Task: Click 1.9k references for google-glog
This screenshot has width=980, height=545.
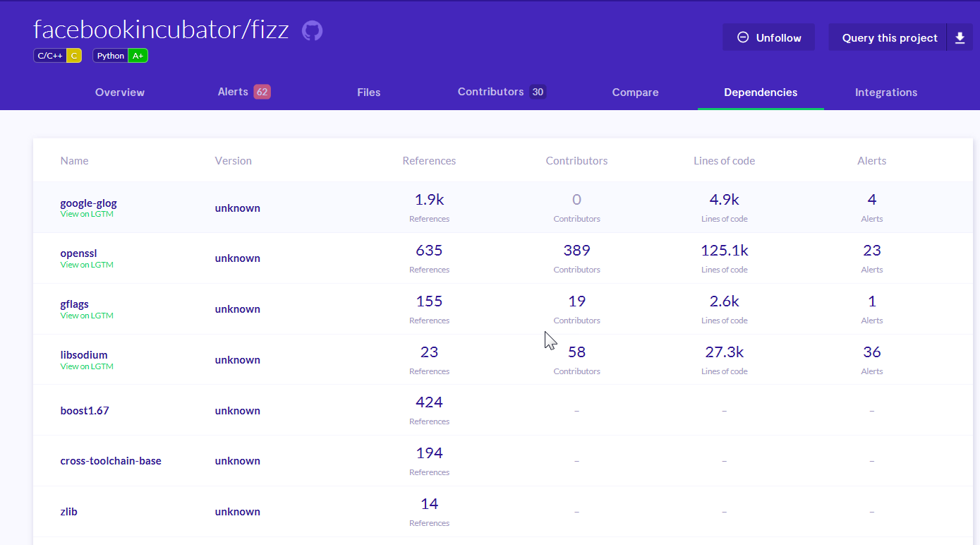Action: [x=429, y=200]
